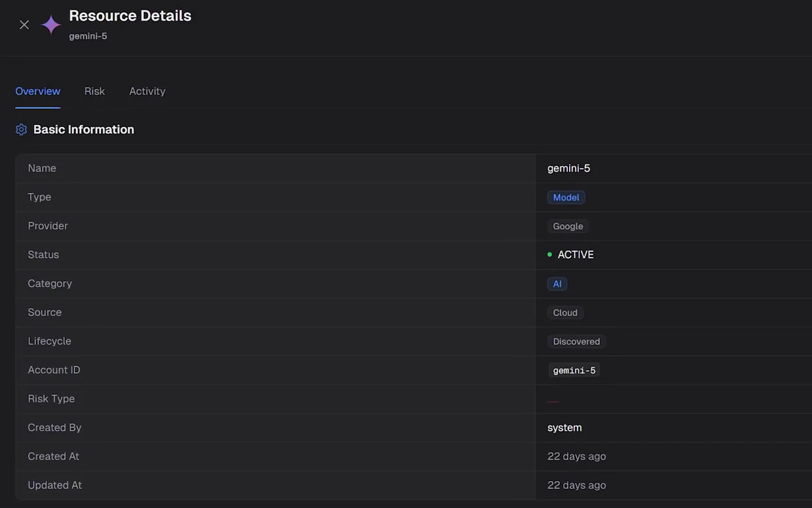Click the Model type badge
Screen dimensions: 812x508
(566, 197)
